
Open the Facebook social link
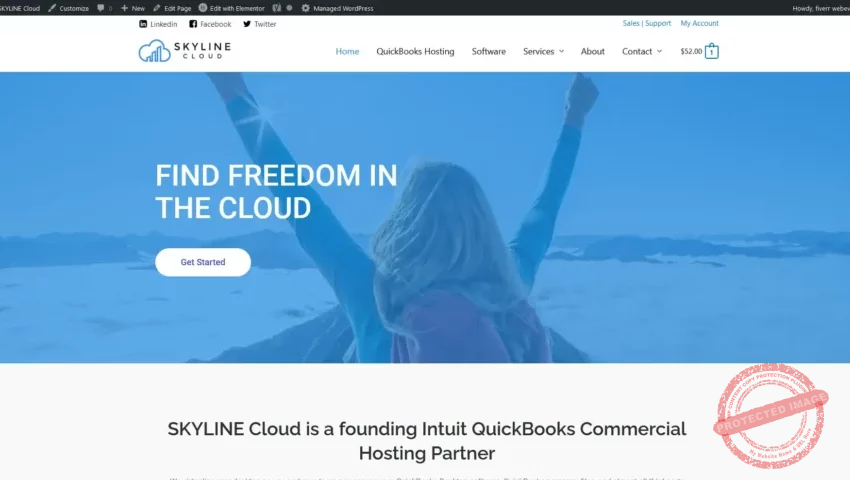pyautogui.click(x=210, y=24)
